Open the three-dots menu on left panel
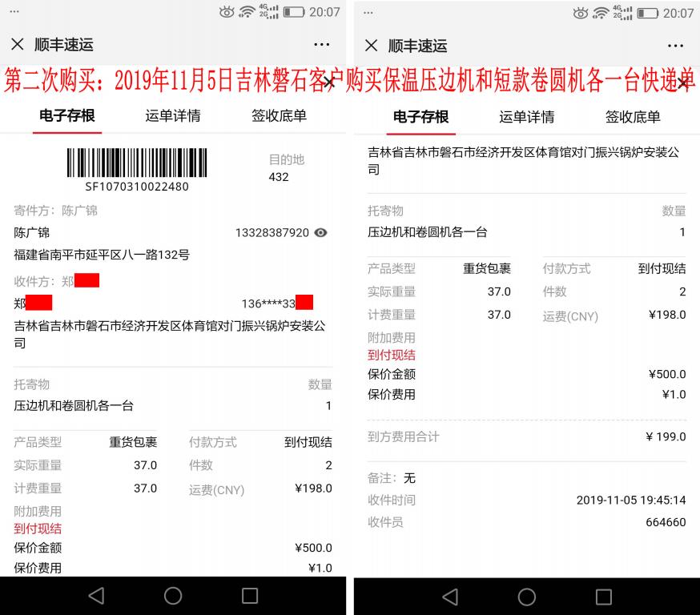Image resolution: width=700 pixels, height=615 pixels. click(x=321, y=46)
